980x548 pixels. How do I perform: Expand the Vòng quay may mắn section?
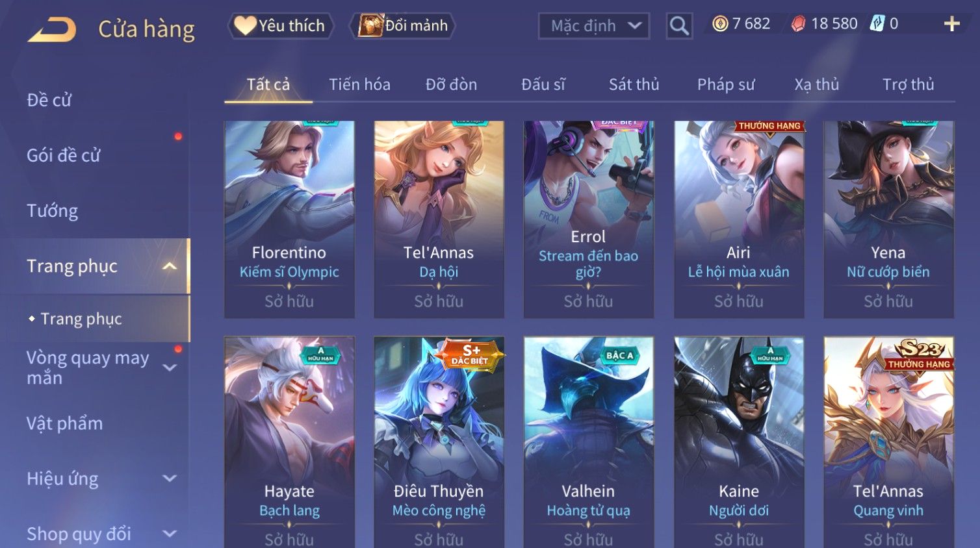(x=170, y=367)
